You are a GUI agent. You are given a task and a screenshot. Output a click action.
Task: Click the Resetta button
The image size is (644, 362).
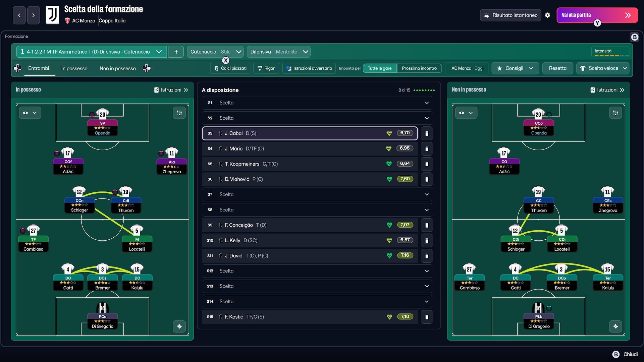[557, 68]
